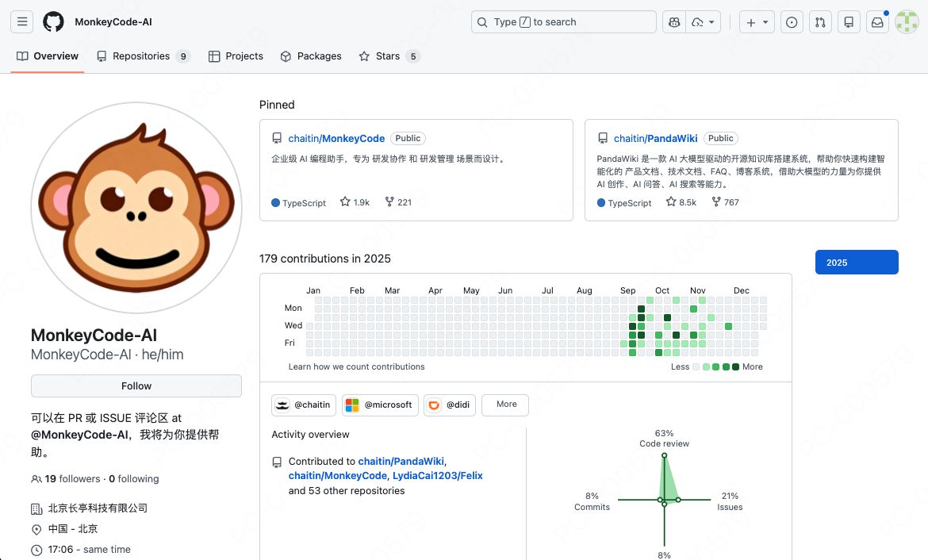Open GitHub Copilot chat
This screenshot has width=928, height=560.
(673, 21)
